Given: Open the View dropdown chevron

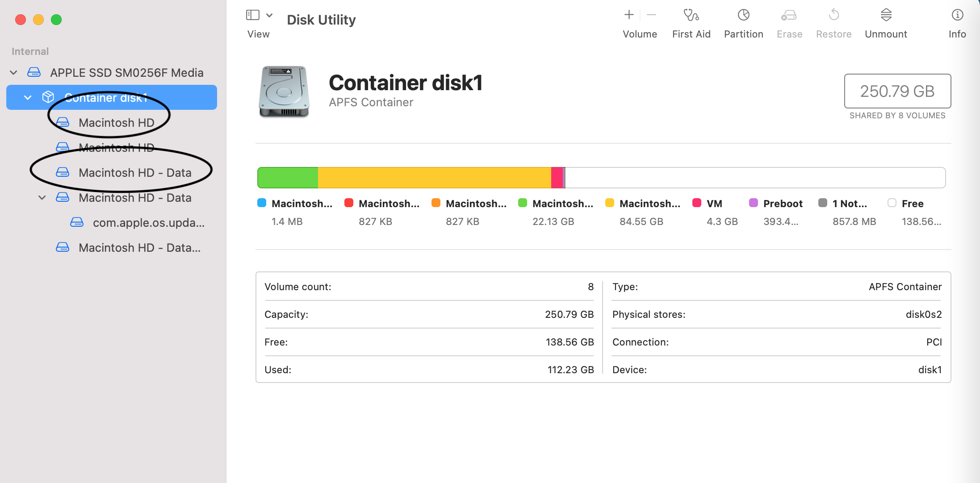Looking at the screenshot, I should 269,15.
